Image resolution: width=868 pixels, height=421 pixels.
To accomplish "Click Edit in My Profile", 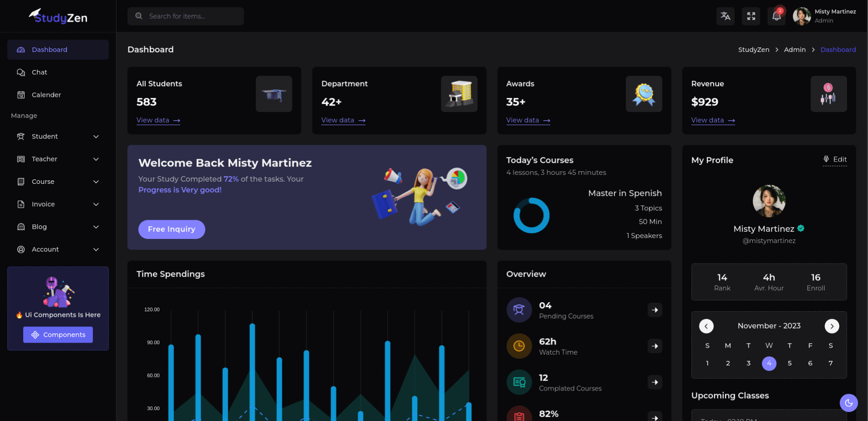I will tap(835, 159).
